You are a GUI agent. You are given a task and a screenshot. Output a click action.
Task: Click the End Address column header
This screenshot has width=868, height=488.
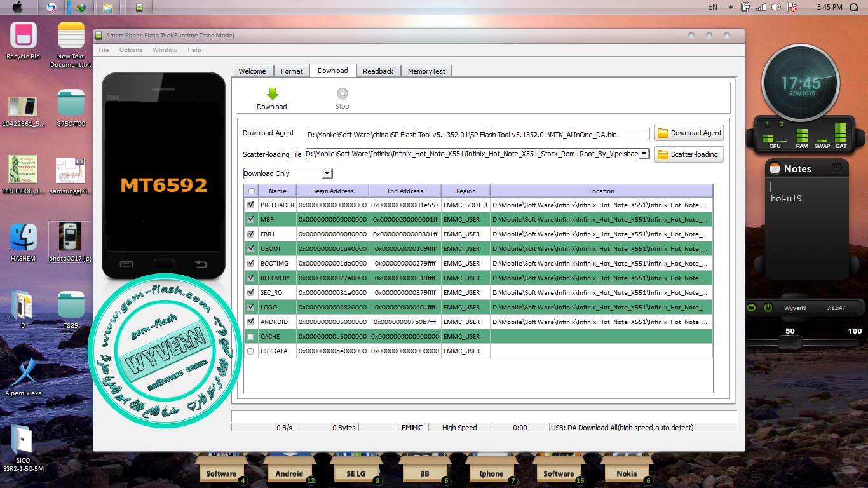[405, 191]
